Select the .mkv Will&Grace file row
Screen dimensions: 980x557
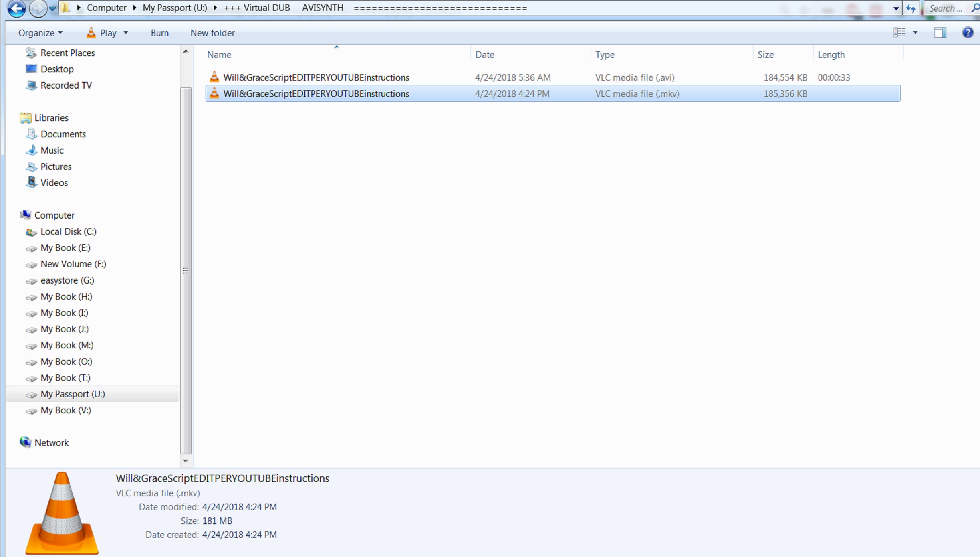point(316,93)
